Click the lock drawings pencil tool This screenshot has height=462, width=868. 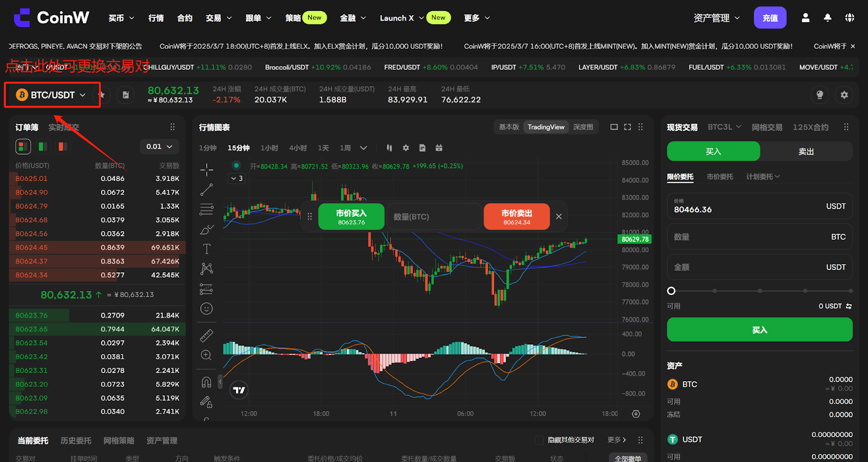coord(207,402)
